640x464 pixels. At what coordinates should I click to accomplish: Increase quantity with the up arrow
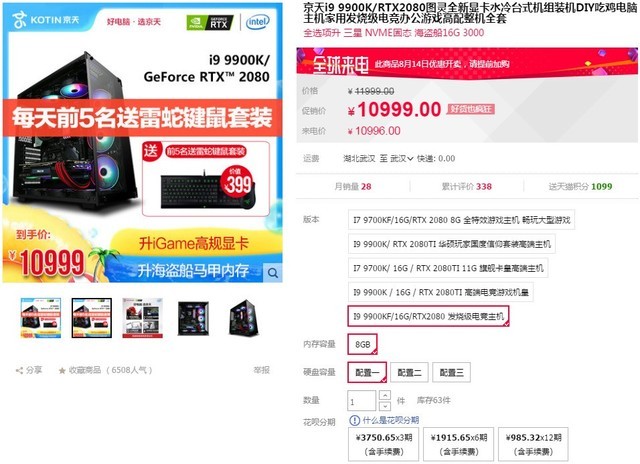[385, 395]
